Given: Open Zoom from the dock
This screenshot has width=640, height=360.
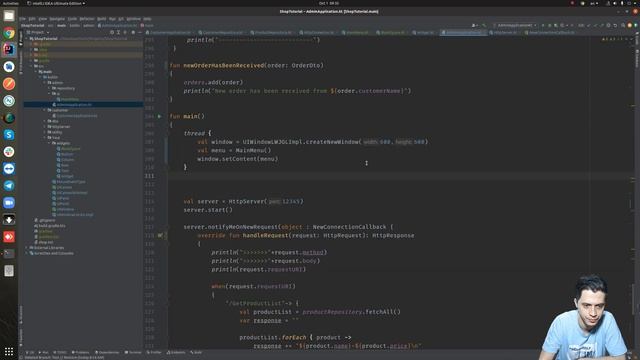Looking at the screenshot, I should point(9,203).
